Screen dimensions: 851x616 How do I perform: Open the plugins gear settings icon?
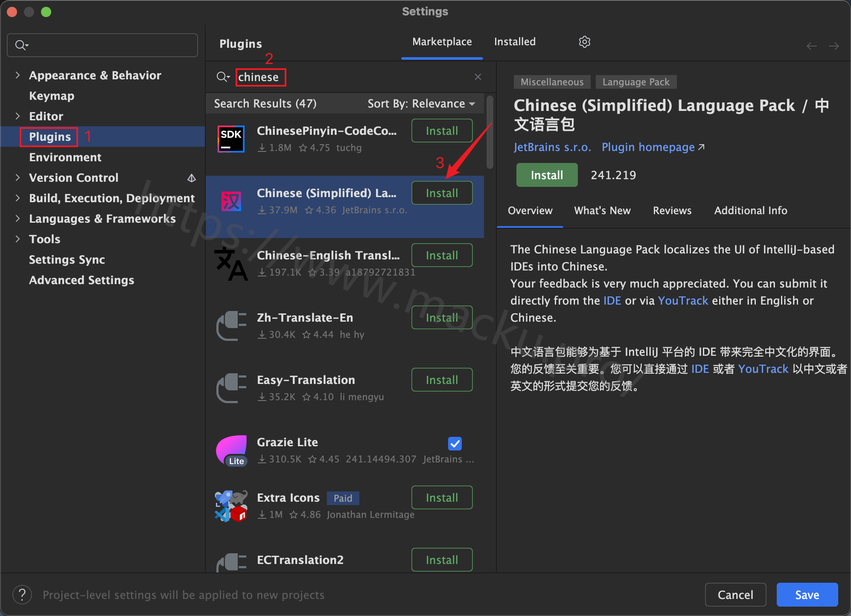click(584, 42)
